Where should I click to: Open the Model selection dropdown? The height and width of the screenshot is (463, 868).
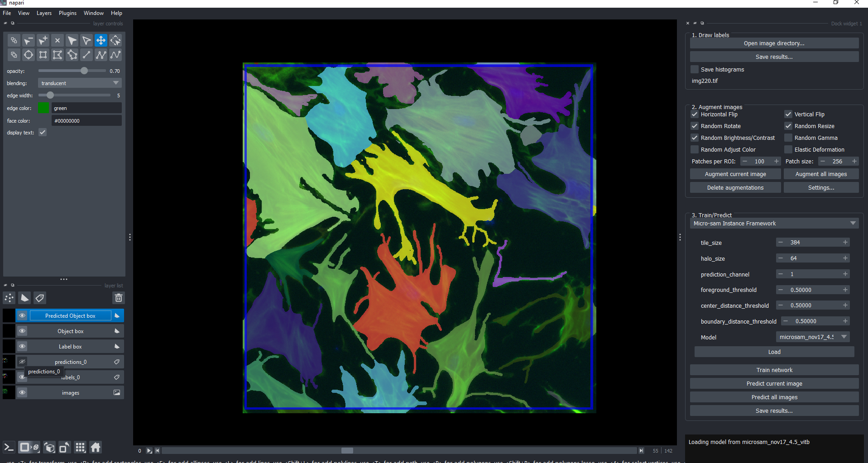click(x=812, y=337)
